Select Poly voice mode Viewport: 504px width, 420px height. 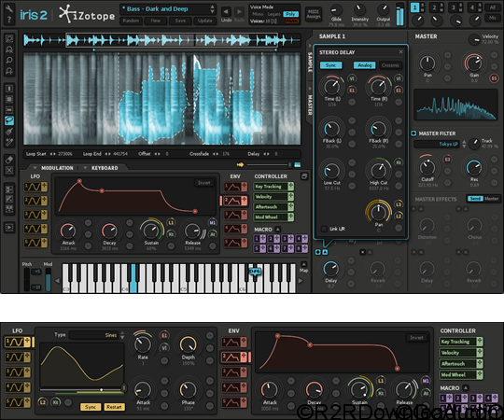[x=290, y=14]
